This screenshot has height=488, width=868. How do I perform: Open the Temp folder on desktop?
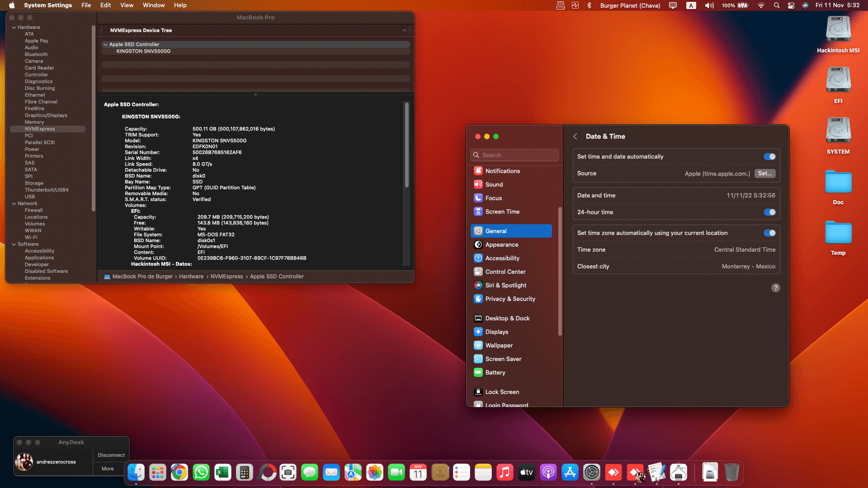[x=838, y=238]
